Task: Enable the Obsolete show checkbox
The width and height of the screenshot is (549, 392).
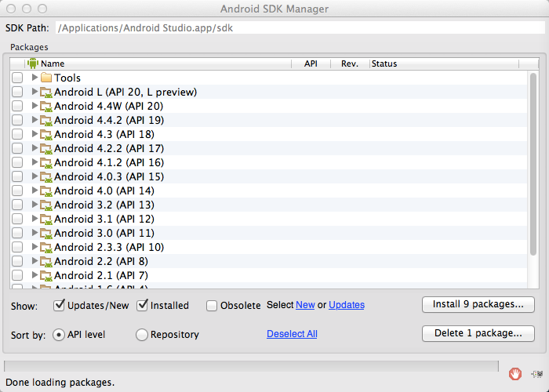Action: [212, 306]
